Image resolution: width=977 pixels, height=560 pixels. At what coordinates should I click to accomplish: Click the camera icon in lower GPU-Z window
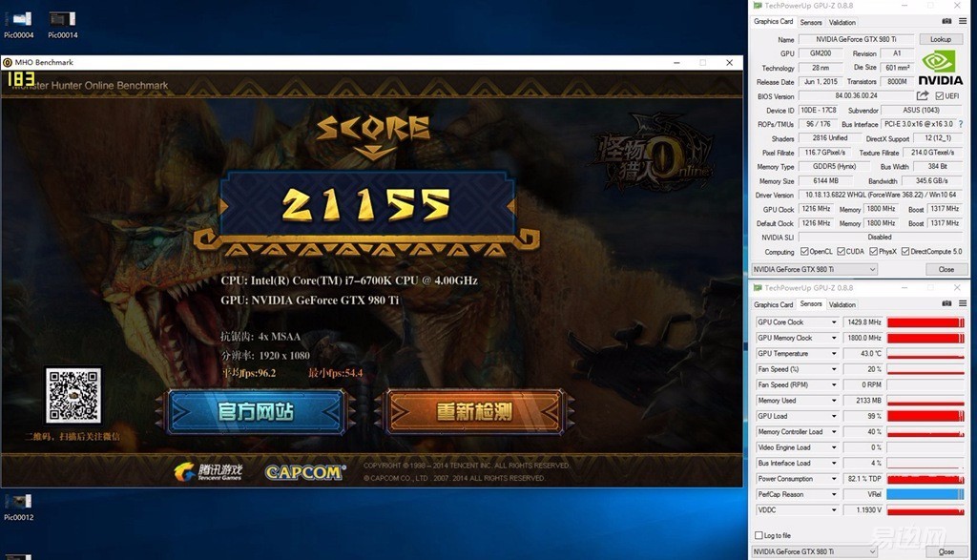click(946, 303)
